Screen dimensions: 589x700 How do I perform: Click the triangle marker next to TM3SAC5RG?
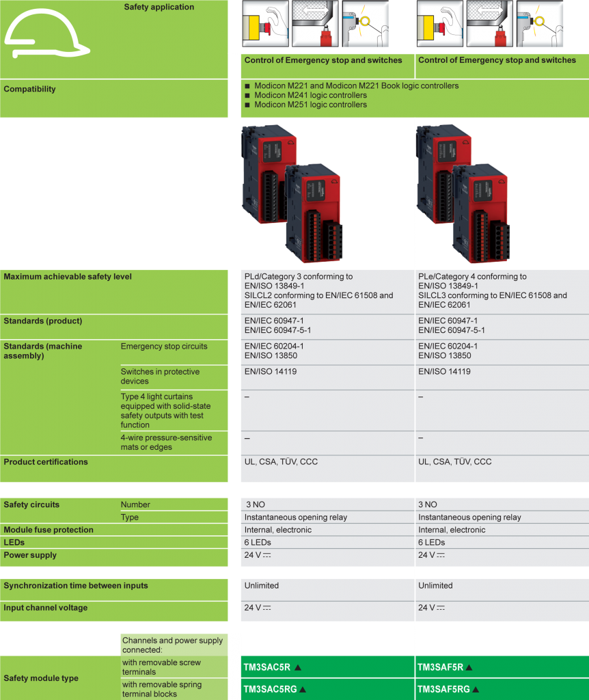click(303, 689)
